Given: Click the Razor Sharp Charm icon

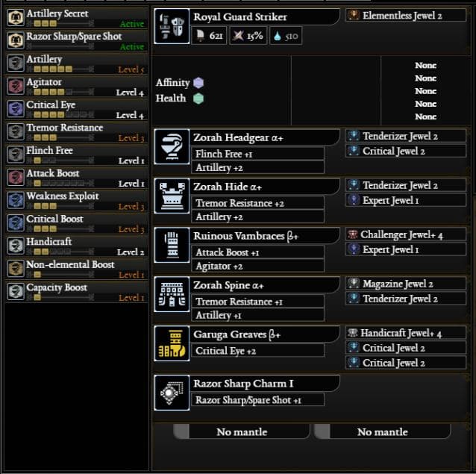Looking at the screenshot, I should (172, 393).
